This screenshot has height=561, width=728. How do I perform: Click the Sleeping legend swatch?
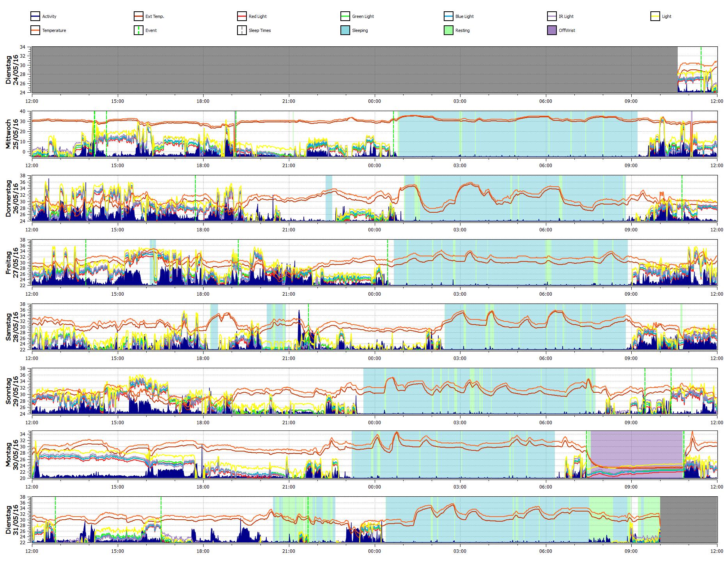345,30
